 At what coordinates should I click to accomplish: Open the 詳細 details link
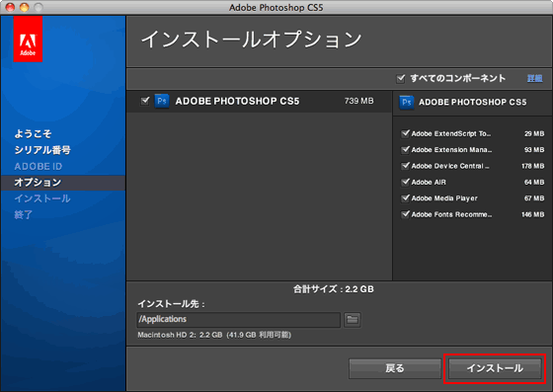point(534,78)
